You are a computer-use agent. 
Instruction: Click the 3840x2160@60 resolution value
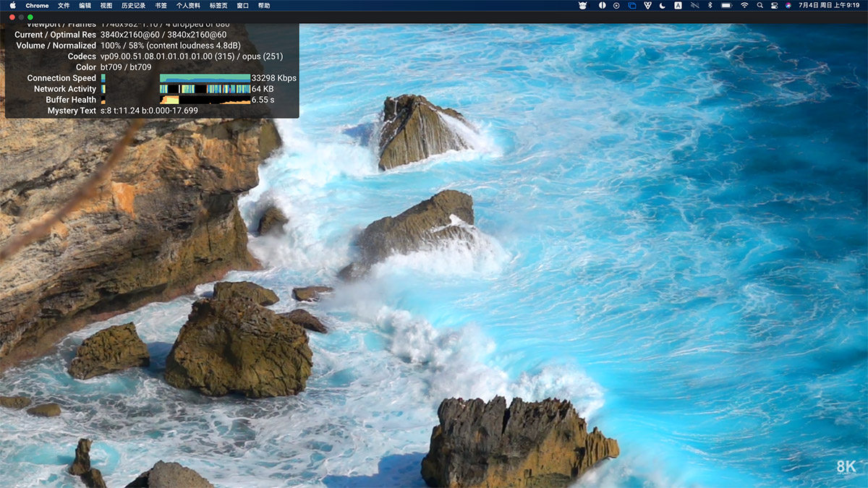click(163, 35)
